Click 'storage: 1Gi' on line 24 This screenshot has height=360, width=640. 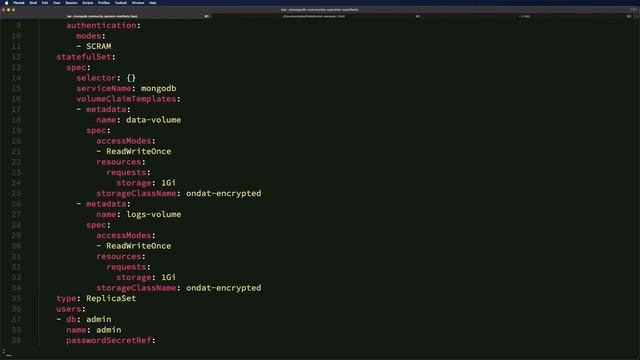click(146, 183)
